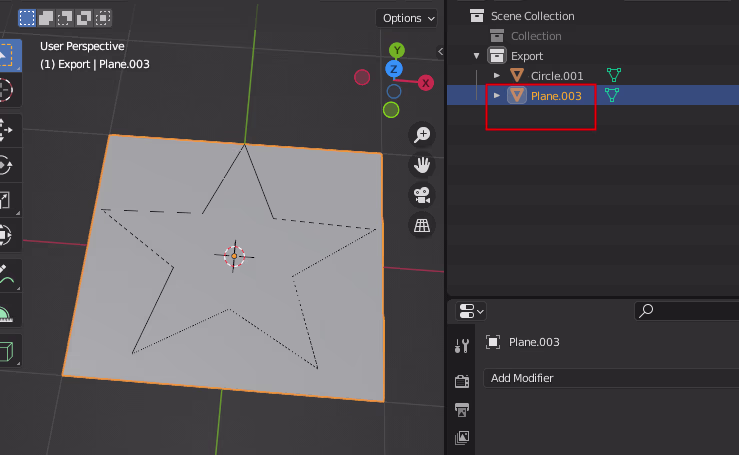Open the viewport sidebar arrow
This screenshot has height=455, width=739.
440,51
